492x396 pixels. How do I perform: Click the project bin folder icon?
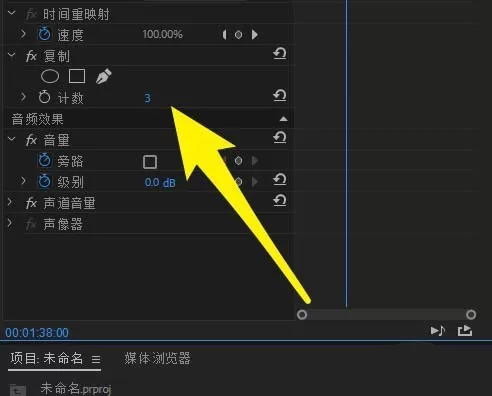point(18,390)
